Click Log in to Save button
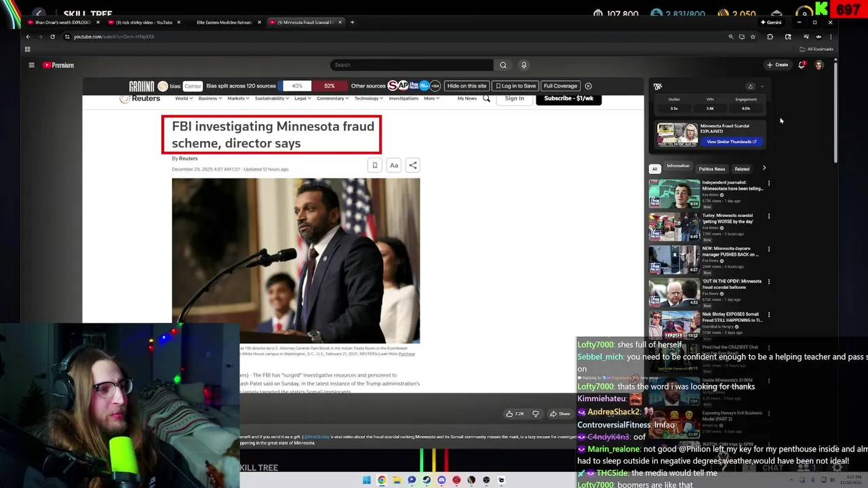Viewport: 868px width, 488px height. [x=515, y=86]
